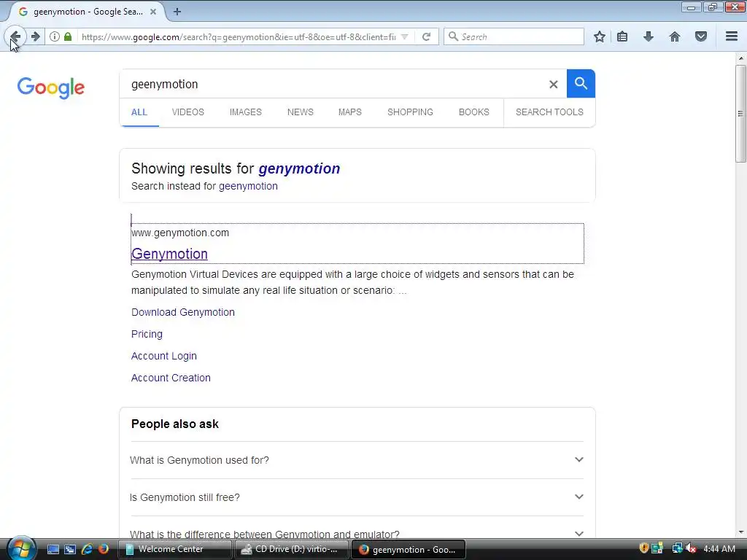Click into the Google search query field
This screenshot has width=747, height=560.
click(333, 85)
